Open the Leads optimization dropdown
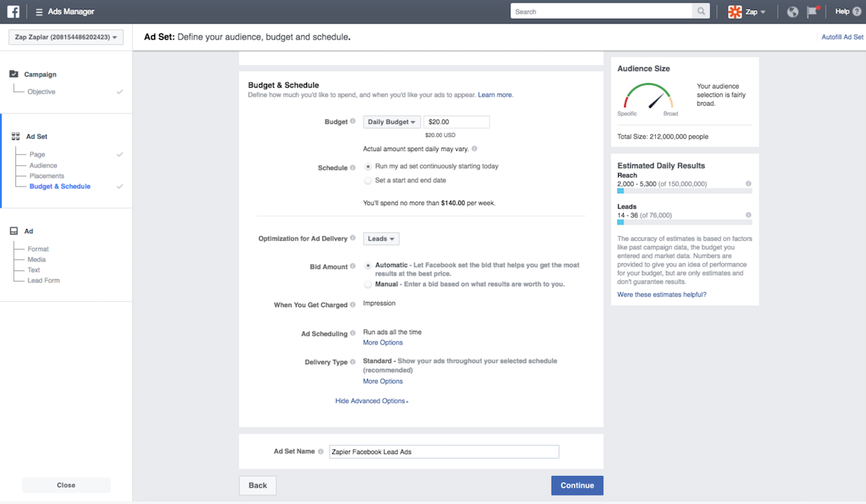This screenshot has width=866, height=504. point(381,238)
